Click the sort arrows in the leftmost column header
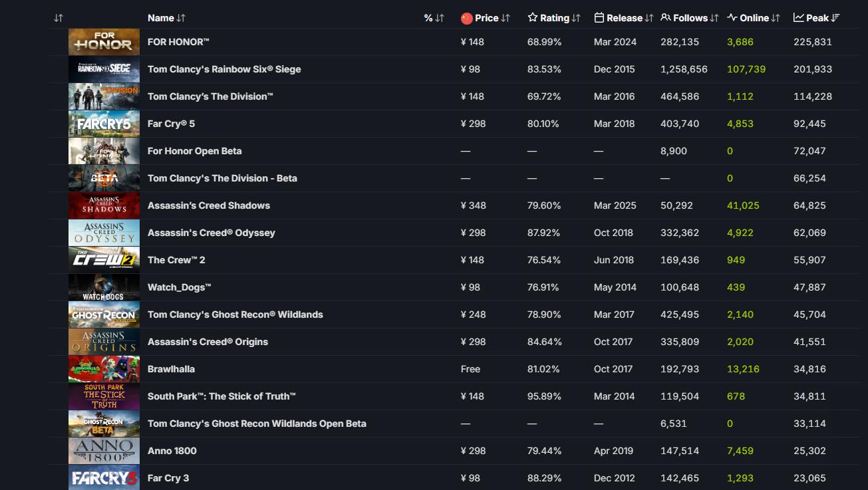868x490 pixels. pyautogui.click(x=59, y=18)
